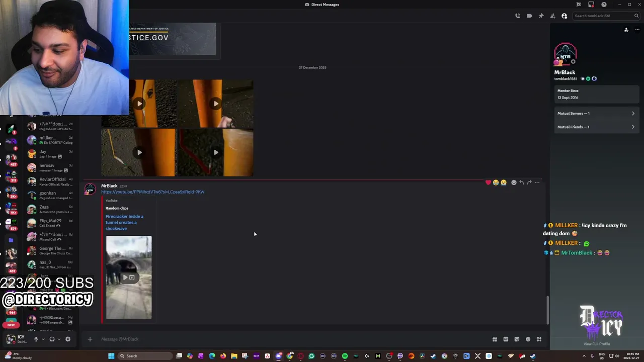The image size is (644, 362).
Task: Start a voice call with MrBlack
Action: click(x=518, y=16)
